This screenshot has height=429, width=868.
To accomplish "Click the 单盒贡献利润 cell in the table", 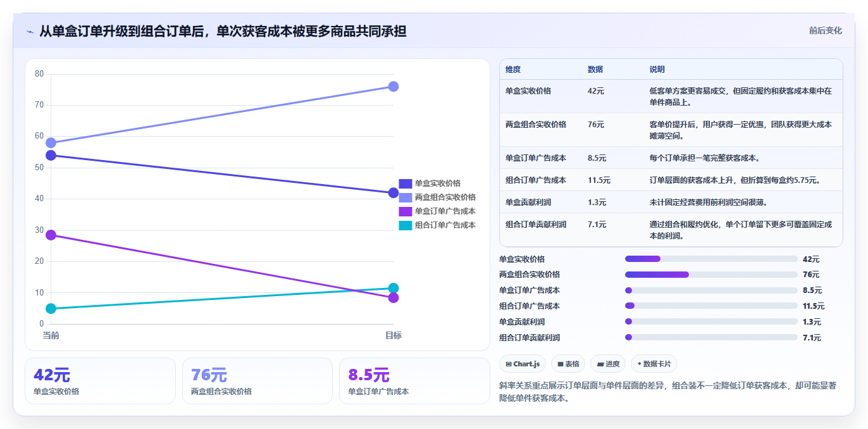I will point(528,202).
